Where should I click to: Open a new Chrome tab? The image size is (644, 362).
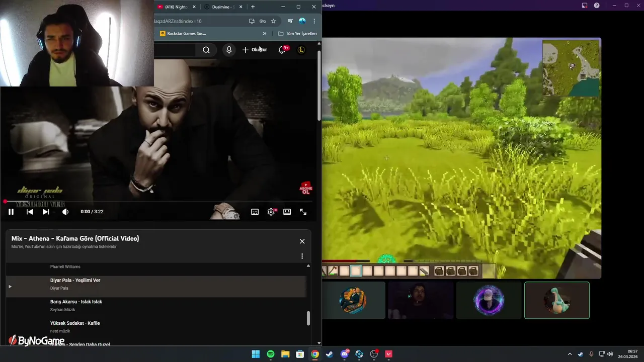pos(253,7)
